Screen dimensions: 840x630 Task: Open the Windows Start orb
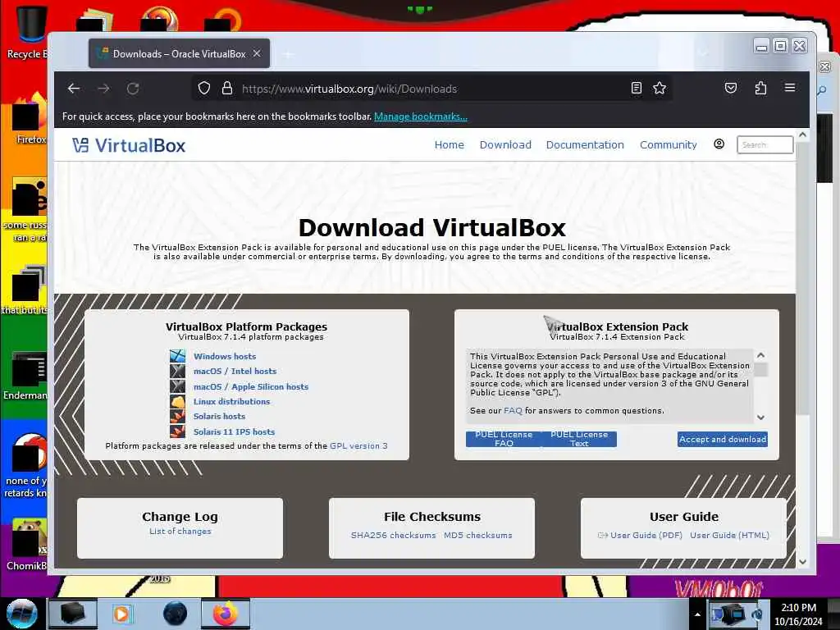(x=21, y=614)
